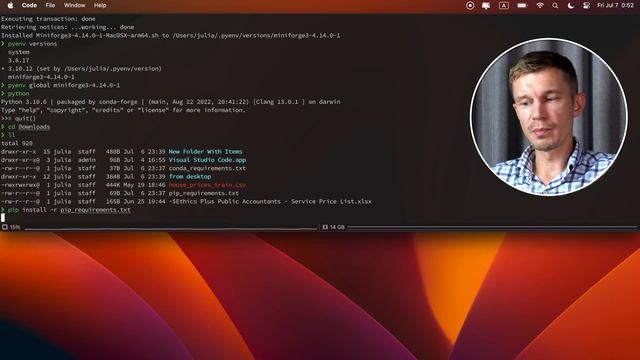Open the Code application menu
The height and width of the screenshot is (360, 640).
(x=29, y=5)
